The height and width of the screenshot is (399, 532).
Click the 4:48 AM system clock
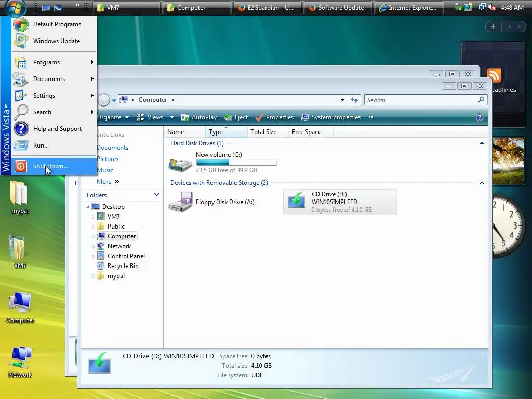tap(512, 7)
